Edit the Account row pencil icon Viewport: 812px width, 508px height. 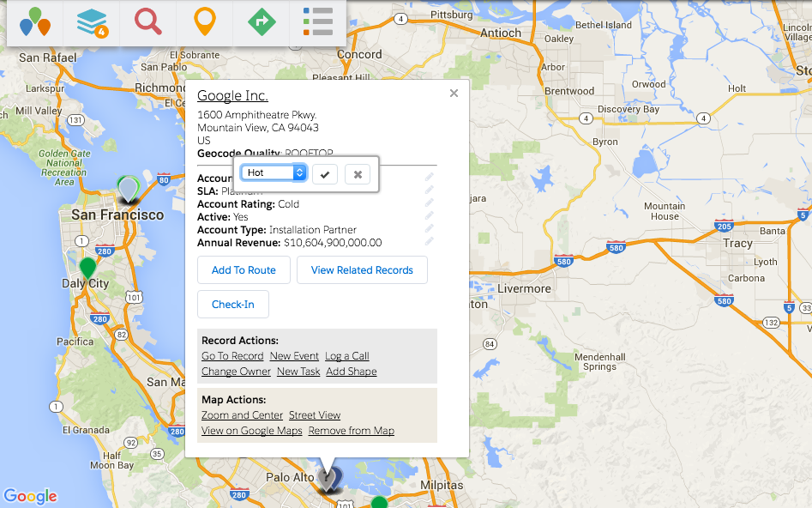[430, 177]
